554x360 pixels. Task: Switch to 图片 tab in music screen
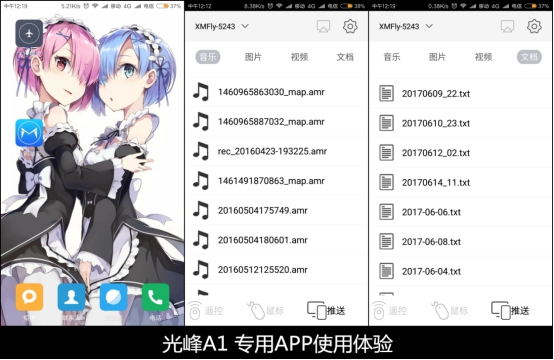(253, 57)
